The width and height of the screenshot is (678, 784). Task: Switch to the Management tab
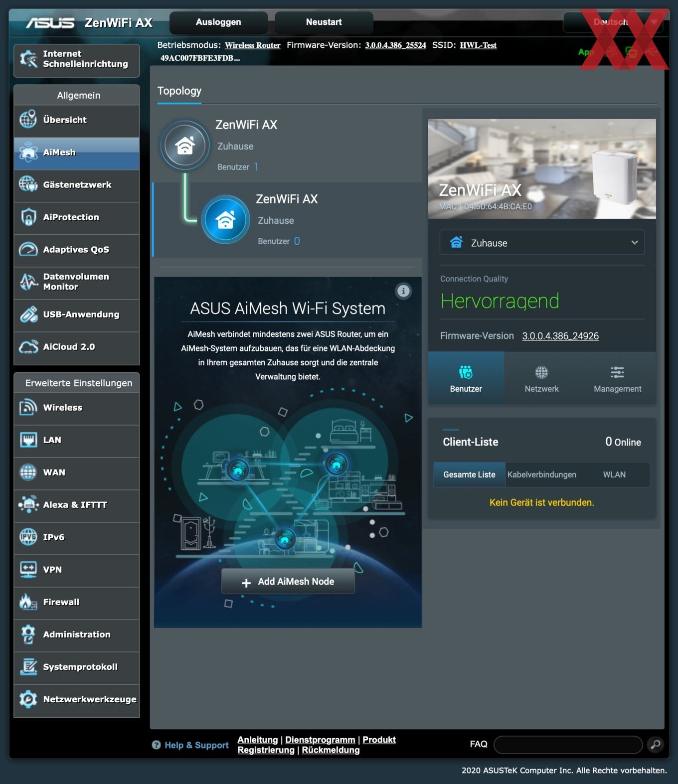pyautogui.click(x=617, y=378)
